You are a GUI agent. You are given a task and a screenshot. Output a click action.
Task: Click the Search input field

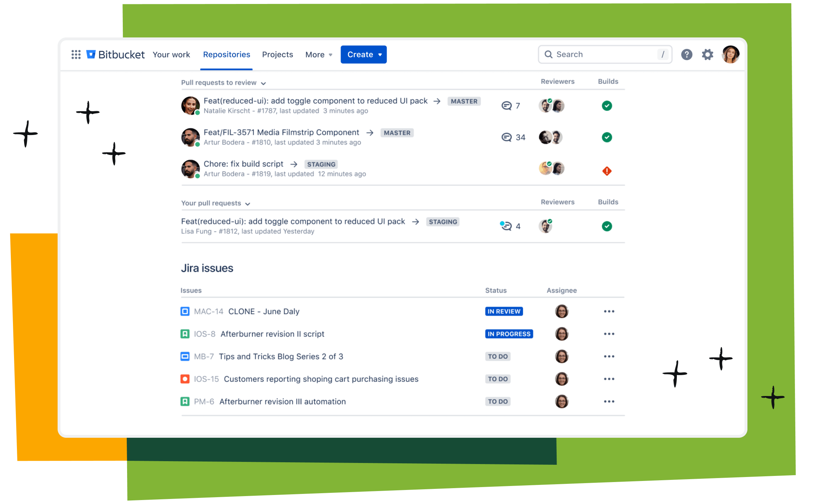(x=605, y=54)
